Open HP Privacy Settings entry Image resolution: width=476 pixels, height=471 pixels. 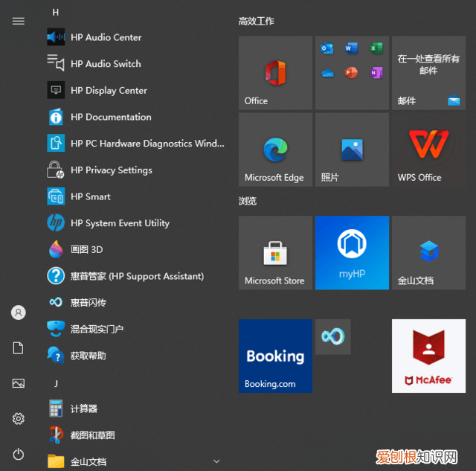point(111,170)
